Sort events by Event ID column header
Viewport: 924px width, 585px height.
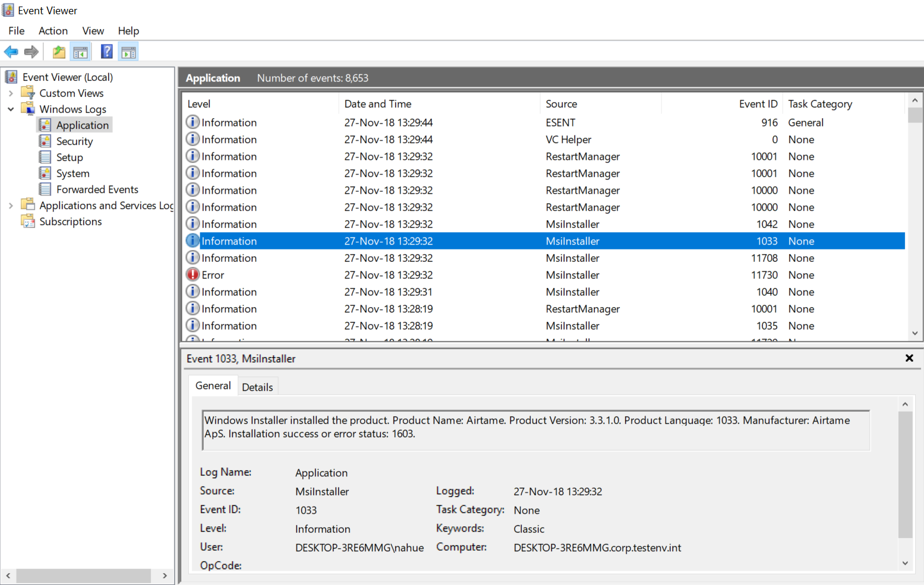point(722,104)
